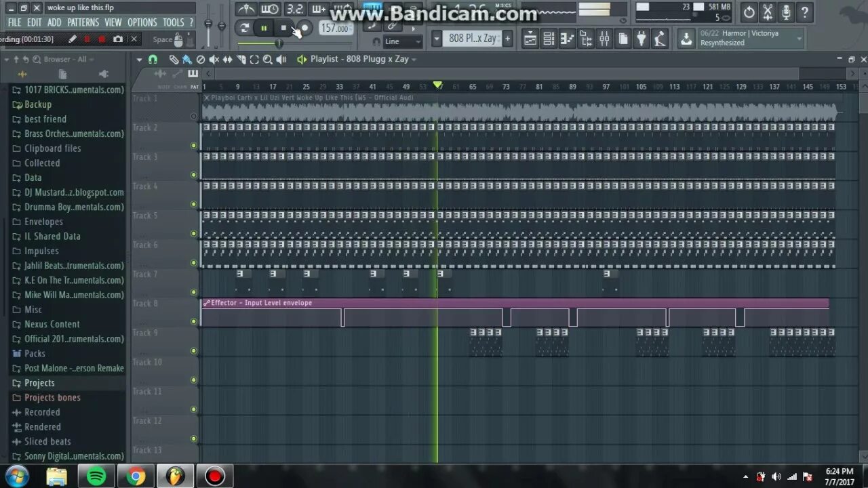Viewport: 868px width, 488px height.
Task: Enable the playlist snap magnet icon
Action: point(153,60)
